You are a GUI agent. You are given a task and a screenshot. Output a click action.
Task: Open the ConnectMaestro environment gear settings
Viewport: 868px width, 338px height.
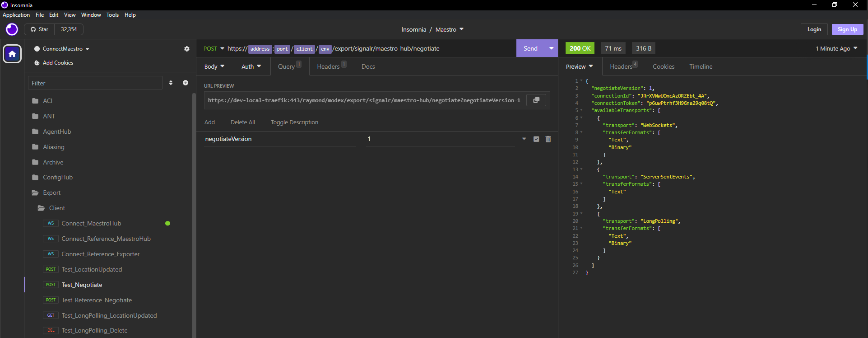187,49
